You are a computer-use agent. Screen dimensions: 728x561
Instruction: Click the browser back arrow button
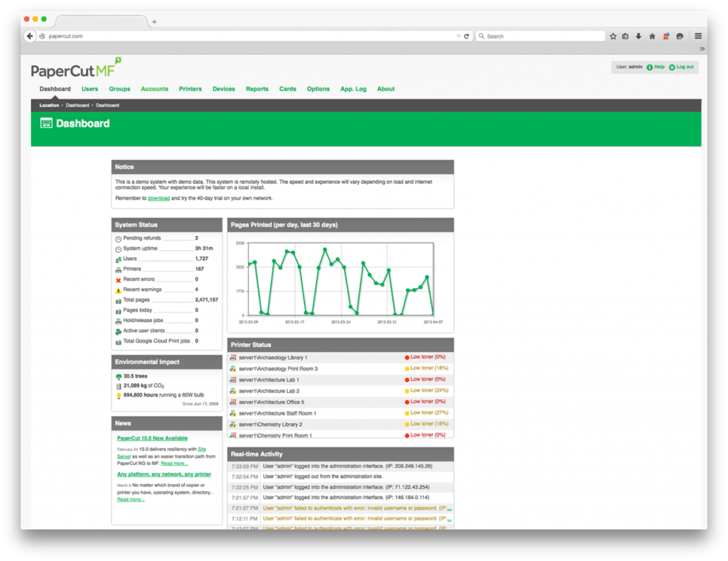point(30,36)
